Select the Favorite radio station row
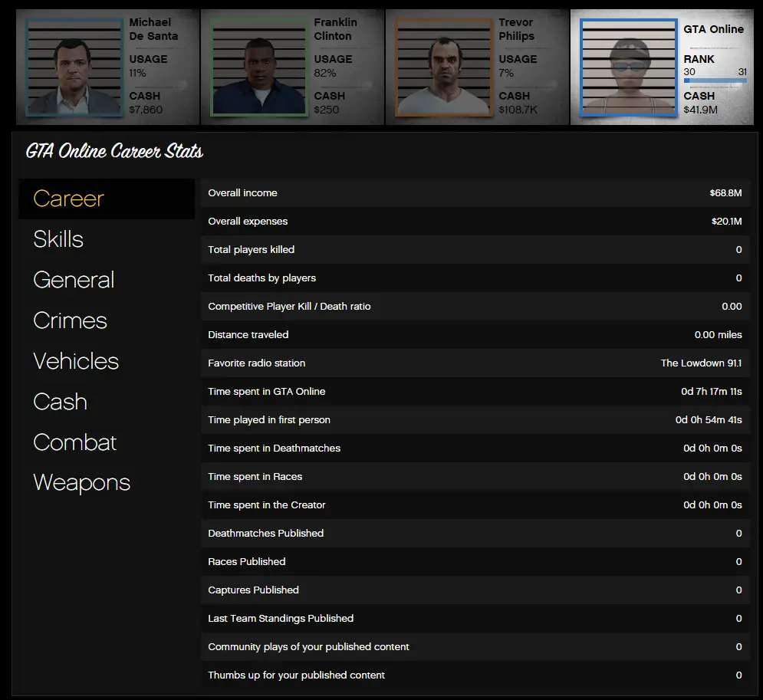Viewport: 763px width, 700px height. tap(475, 363)
